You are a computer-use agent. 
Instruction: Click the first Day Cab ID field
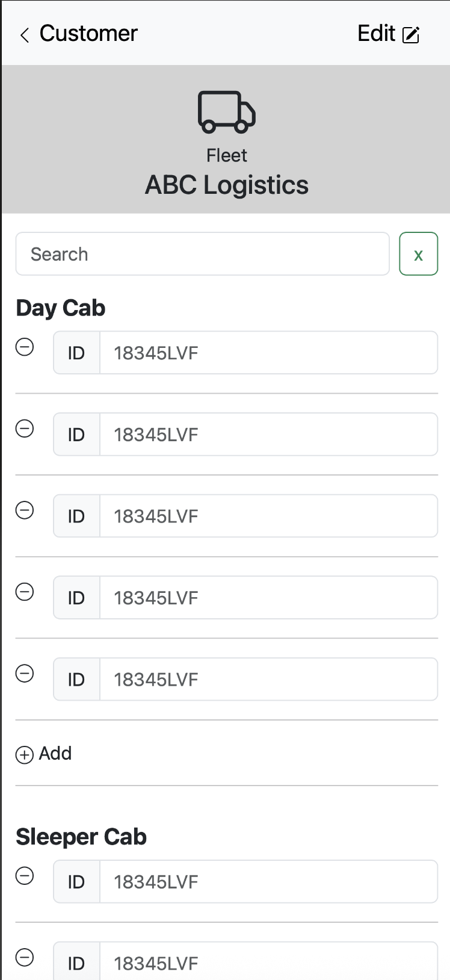[268, 353]
